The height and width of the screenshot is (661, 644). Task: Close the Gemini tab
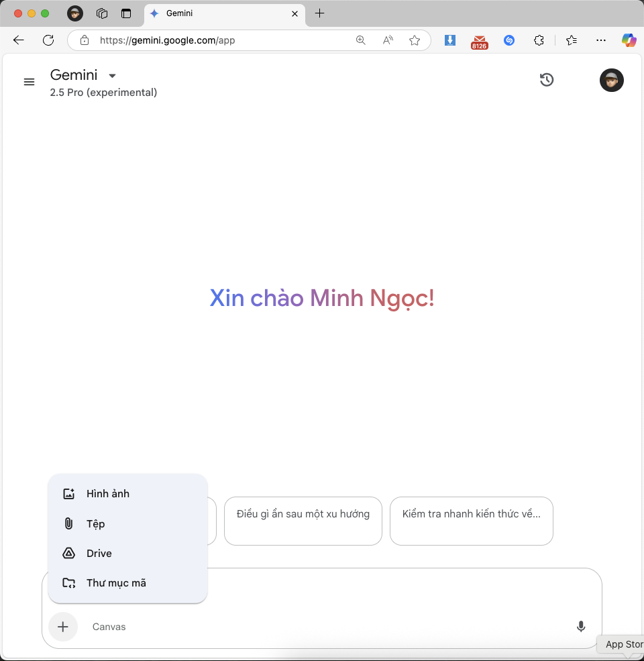pos(294,14)
